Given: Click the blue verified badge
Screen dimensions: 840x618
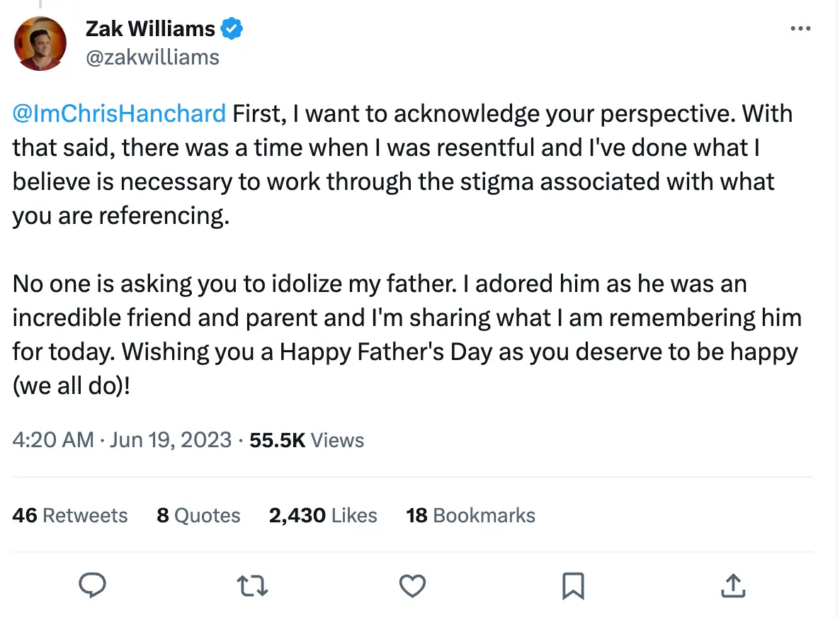Looking at the screenshot, I should (232, 29).
